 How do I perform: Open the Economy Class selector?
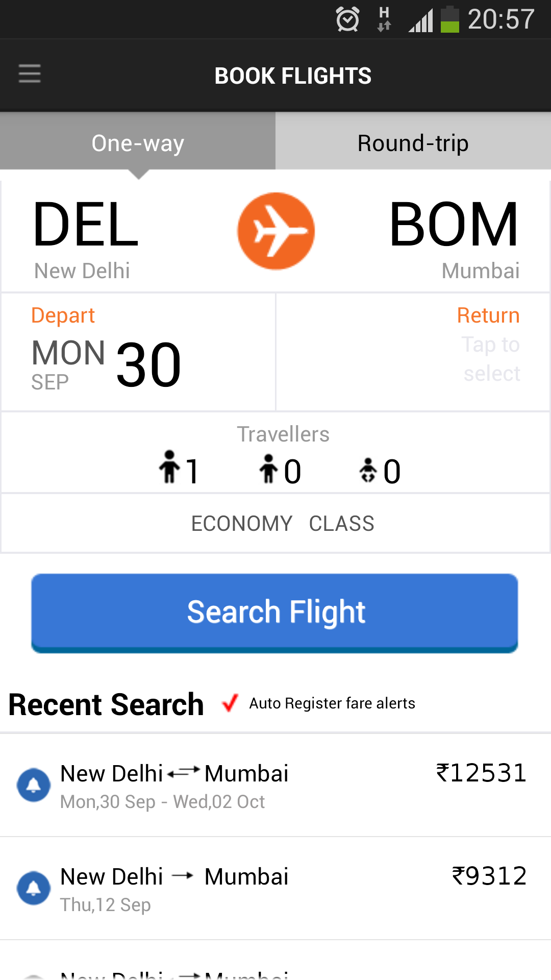click(283, 524)
